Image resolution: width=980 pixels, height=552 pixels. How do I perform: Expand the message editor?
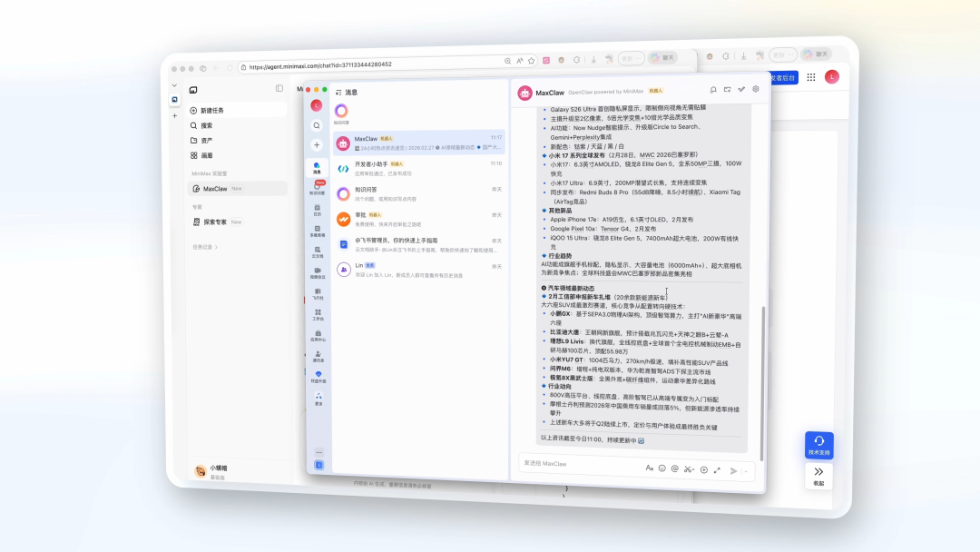pyautogui.click(x=717, y=470)
